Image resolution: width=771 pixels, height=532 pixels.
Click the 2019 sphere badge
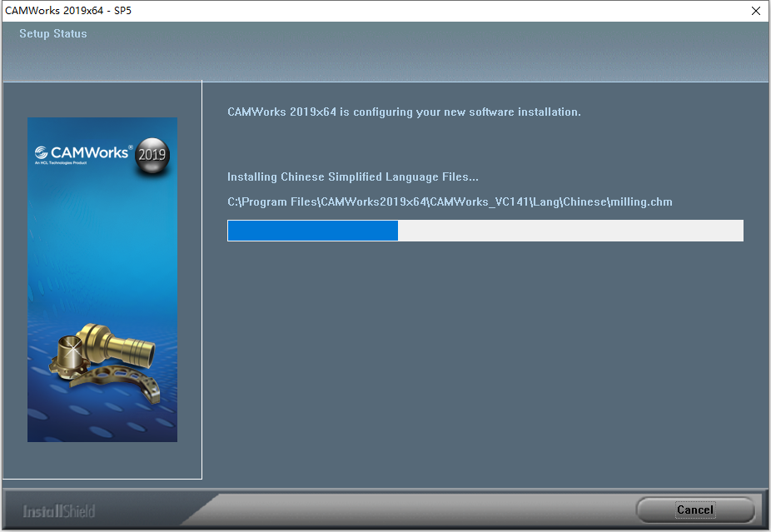152,156
